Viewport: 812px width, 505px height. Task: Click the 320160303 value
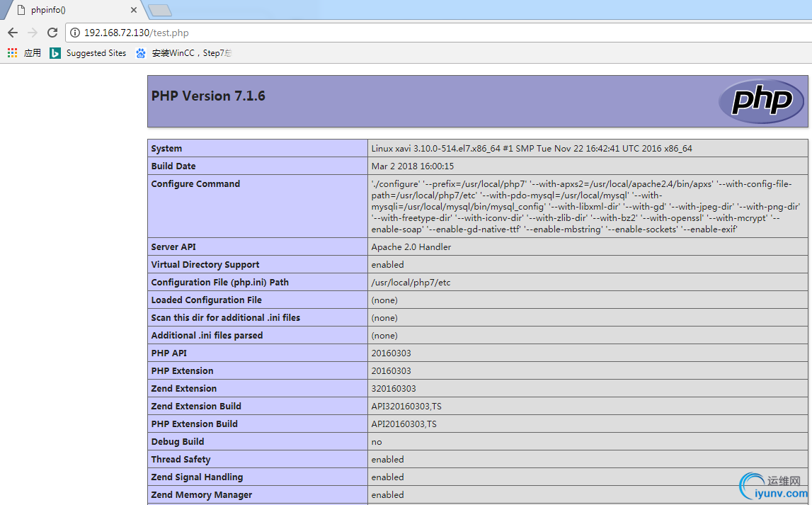pos(394,388)
